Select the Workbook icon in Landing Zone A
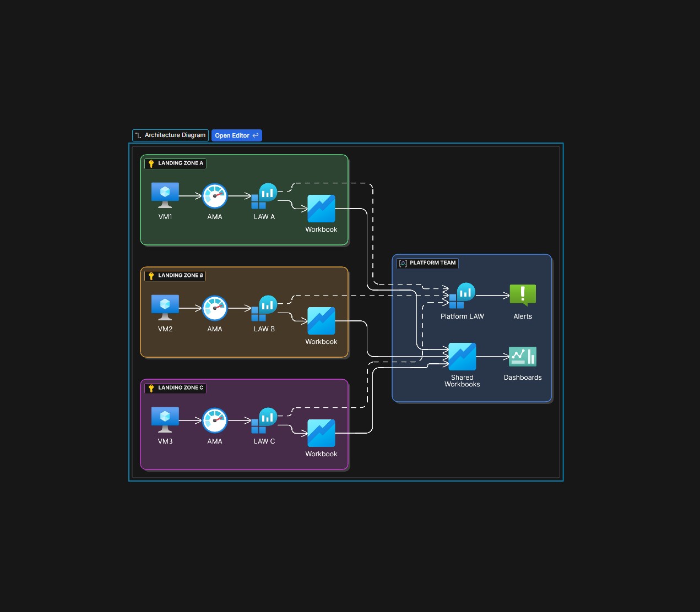The width and height of the screenshot is (700, 612). pos(321,209)
